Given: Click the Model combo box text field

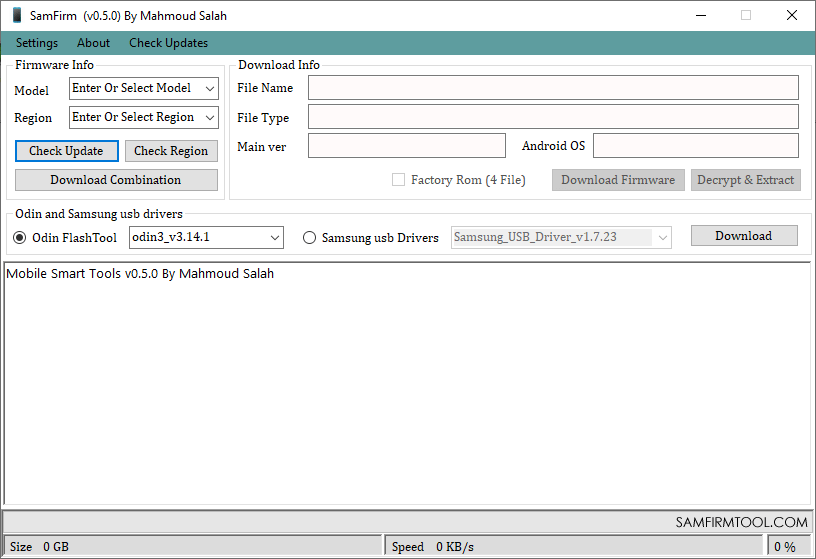Looking at the screenshot, I should (x=136, y=88).
